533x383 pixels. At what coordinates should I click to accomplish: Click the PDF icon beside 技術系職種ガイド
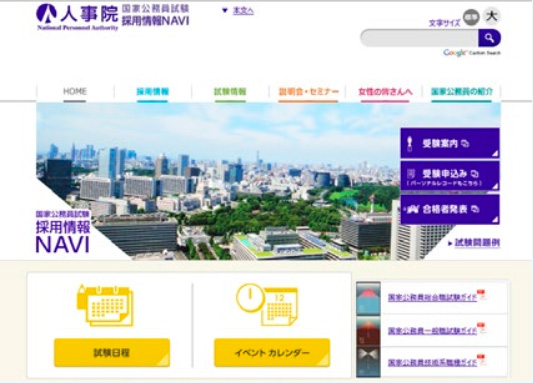pyautogui.click(x=481, y=360)
